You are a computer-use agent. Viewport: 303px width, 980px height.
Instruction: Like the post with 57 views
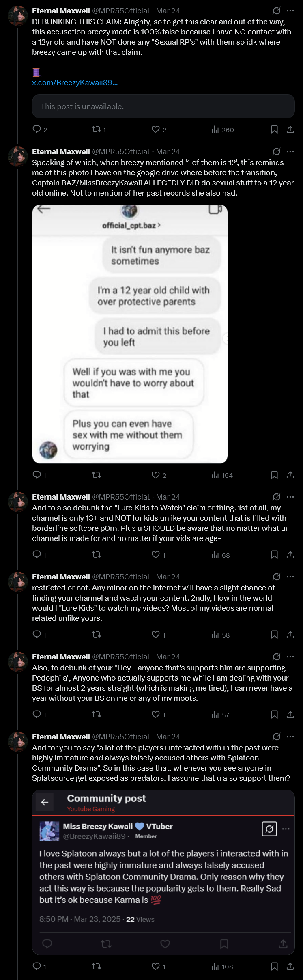[158, 714]
